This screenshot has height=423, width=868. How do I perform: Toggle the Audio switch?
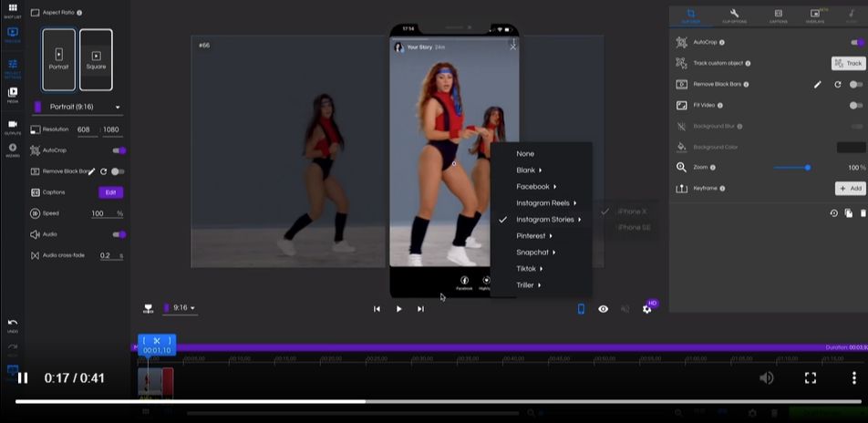coord(119,235)
